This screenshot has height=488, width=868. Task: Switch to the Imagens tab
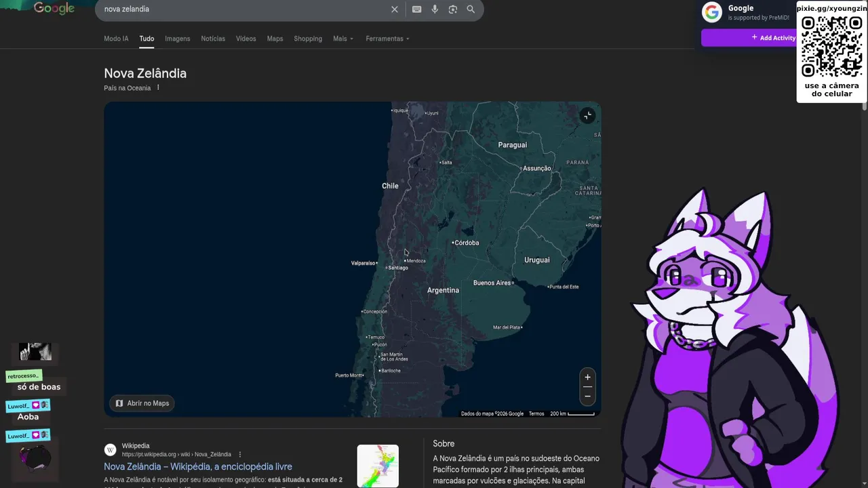[178, 39]
